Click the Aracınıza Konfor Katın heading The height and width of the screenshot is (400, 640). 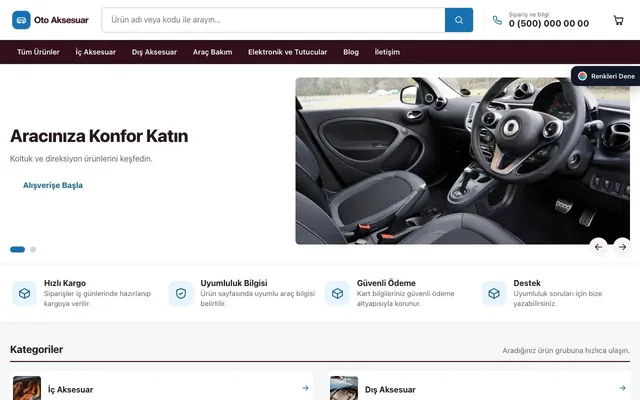click(x=99, y=136)
